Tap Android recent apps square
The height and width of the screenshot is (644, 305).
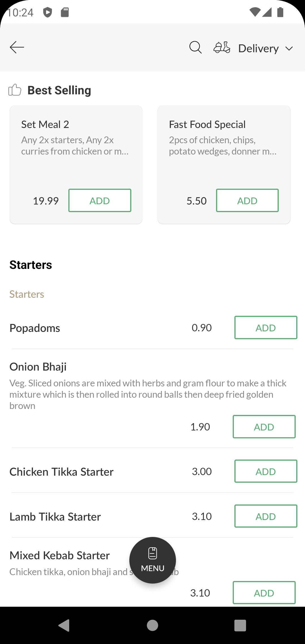click(x=240, y=625)
